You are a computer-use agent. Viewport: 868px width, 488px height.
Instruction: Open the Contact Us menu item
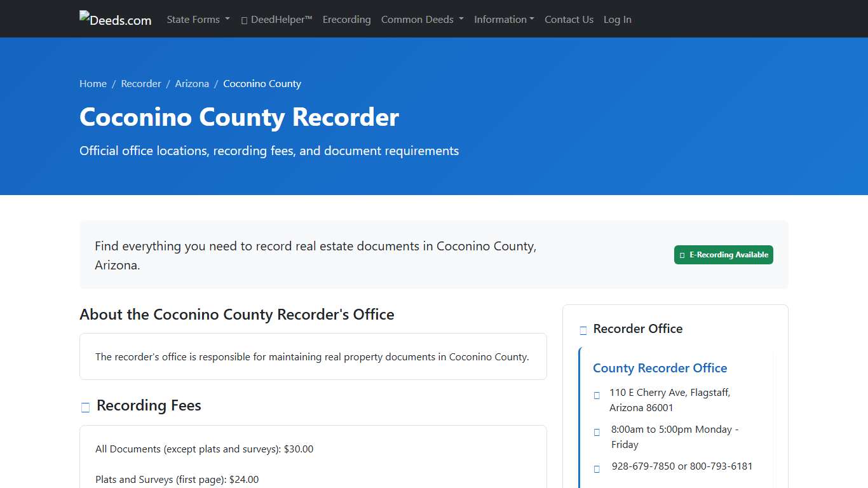569,19
